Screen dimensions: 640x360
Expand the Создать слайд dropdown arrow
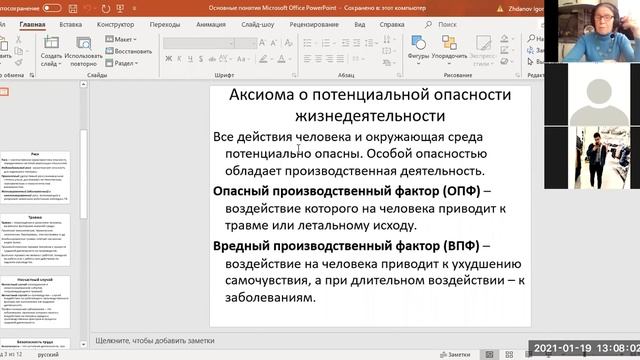pos(60,64)
